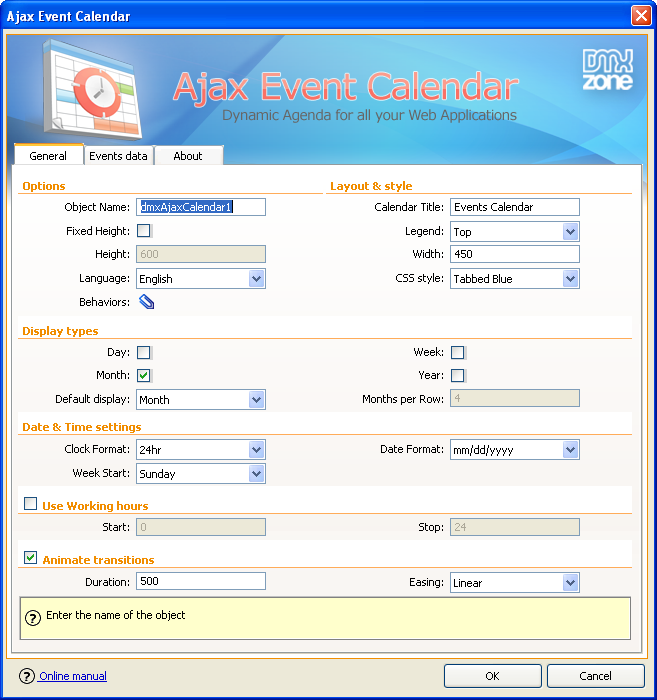Click the 'Use Working hours' heading text
The width and height of the screenshot is (657, 700).
click(95, 506)
